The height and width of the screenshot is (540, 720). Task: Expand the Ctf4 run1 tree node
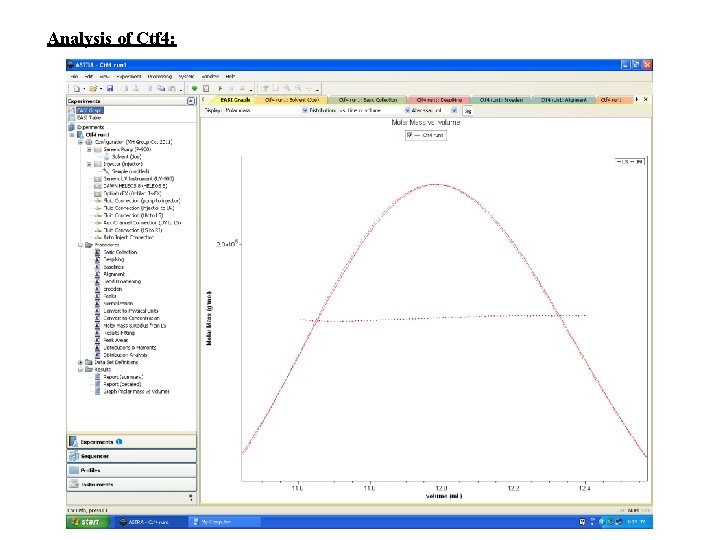[x=72, y=135]
